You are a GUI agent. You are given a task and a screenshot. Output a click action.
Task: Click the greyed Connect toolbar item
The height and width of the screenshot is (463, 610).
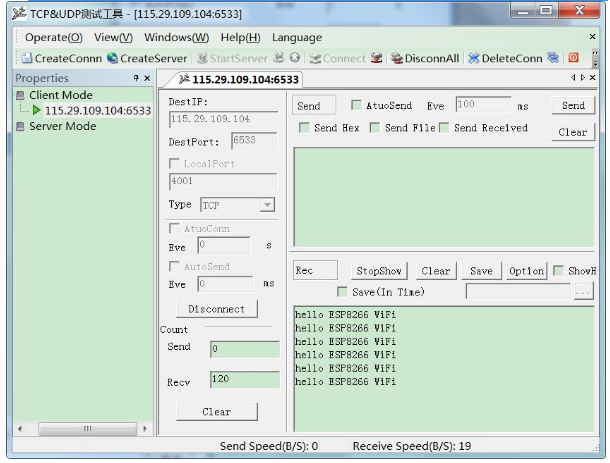[338, 58]
